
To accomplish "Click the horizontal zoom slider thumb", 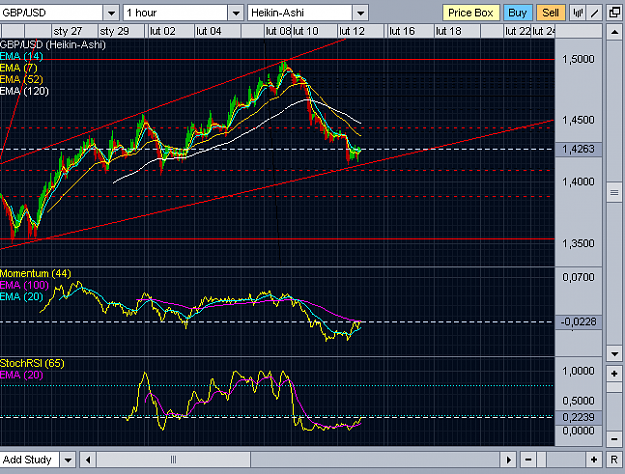I will click(542, 460).
